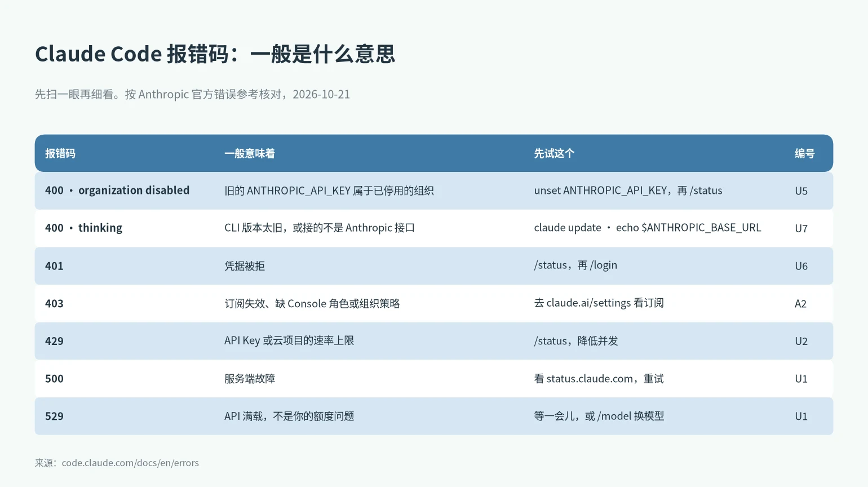Screen dimensions: 868x487
Task: Select the "403" error code cell
Action: [x=54, y=304]
